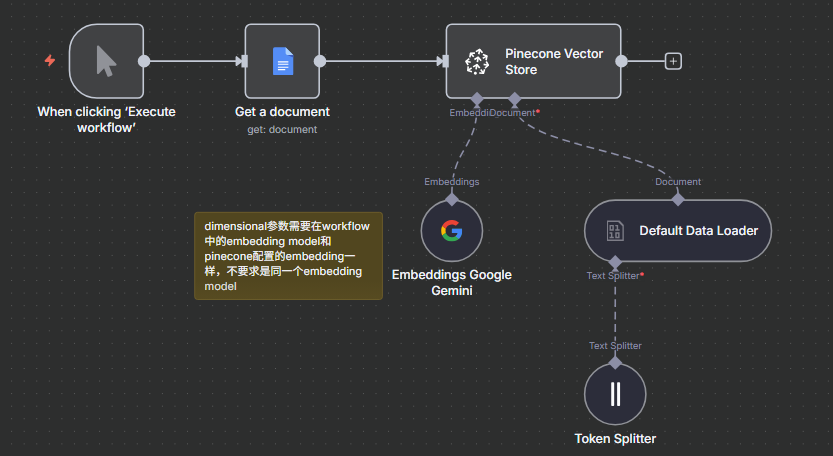Click the diamond connector atop Embeddings Google Gemini
Viewport: 833px width, 456px height.
[452, 200]
